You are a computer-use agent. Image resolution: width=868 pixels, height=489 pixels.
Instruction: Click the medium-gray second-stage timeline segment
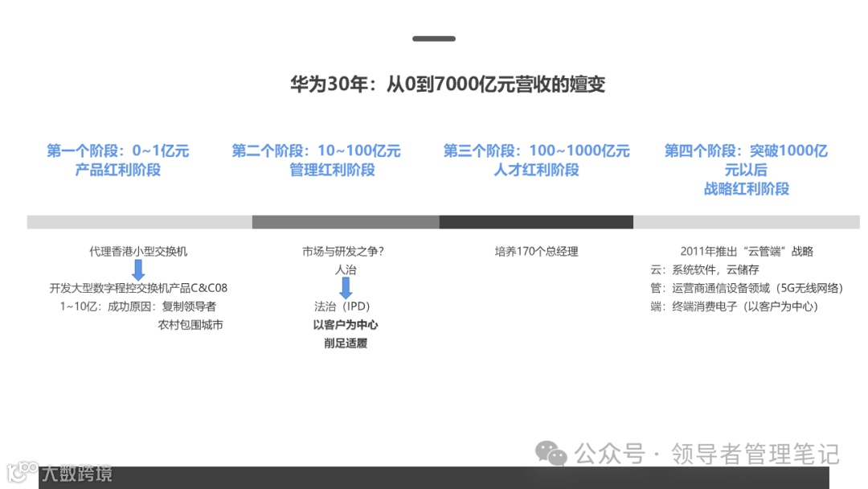tap(346, 222)
